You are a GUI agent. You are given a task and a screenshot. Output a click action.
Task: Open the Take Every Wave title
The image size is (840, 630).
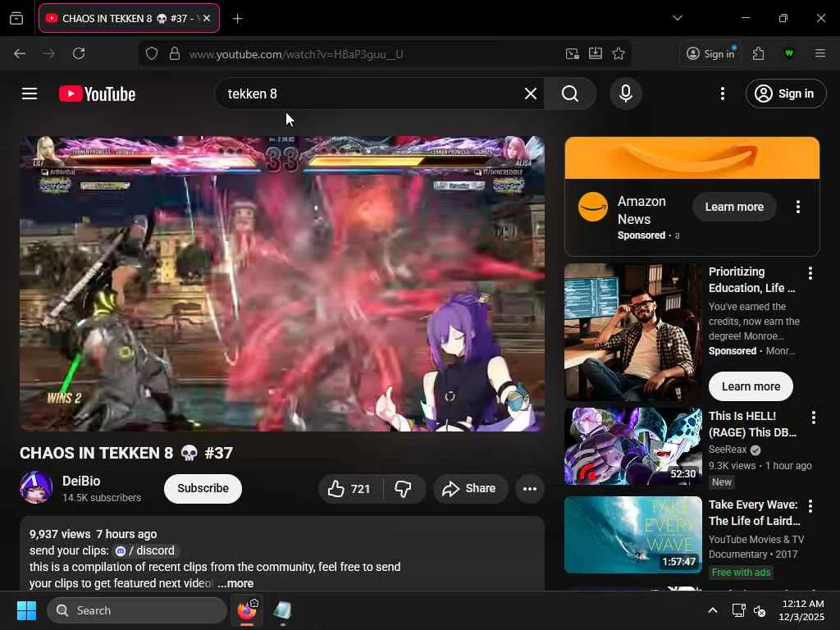coord(754,513)
